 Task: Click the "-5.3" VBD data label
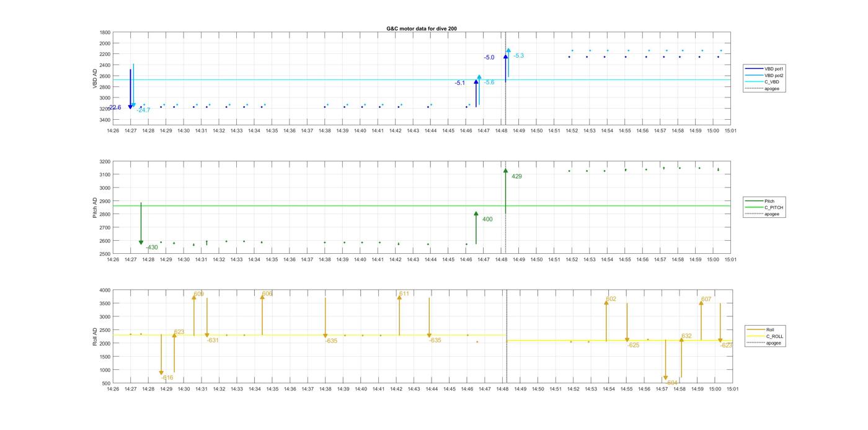click(518, 56)
